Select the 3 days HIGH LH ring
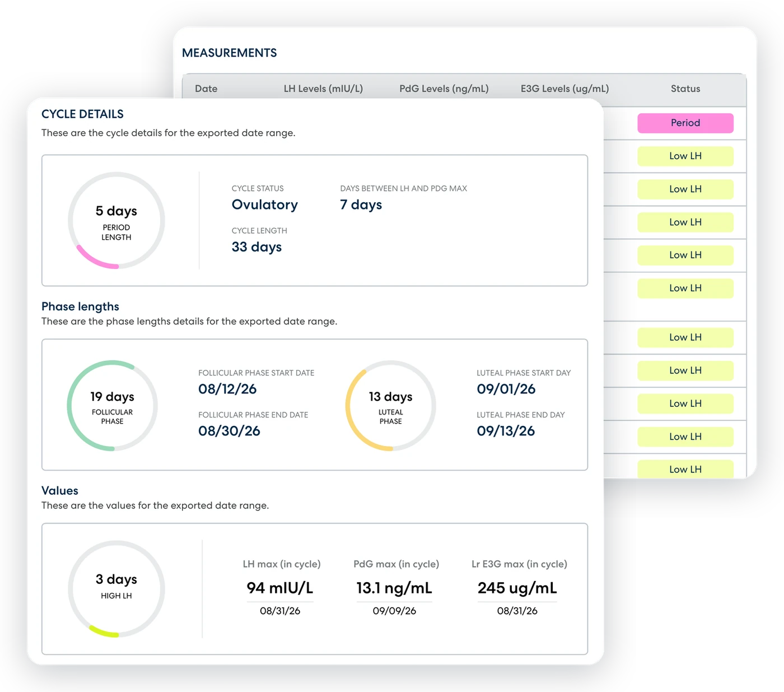This screenshot has width=784, height=692. [116, 589]
